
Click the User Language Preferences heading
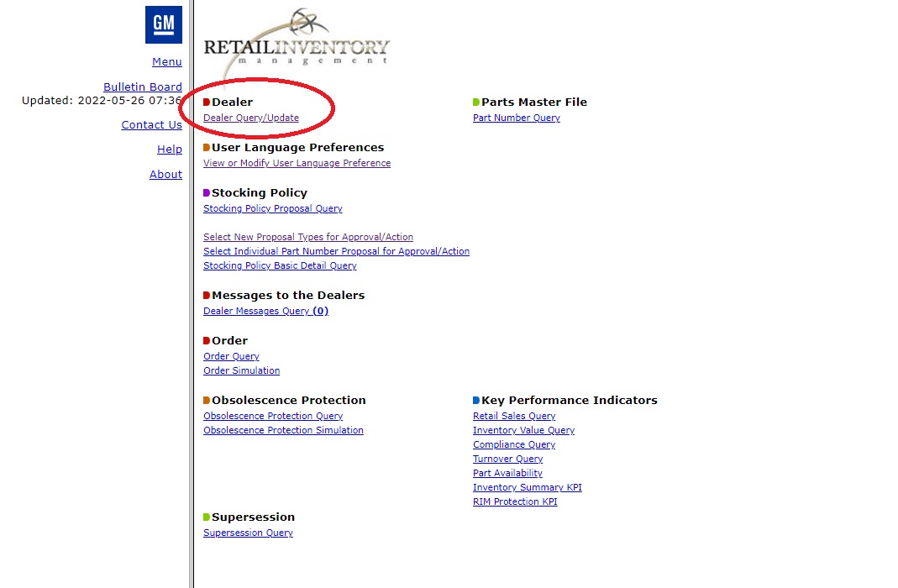[x=298, y=147]
